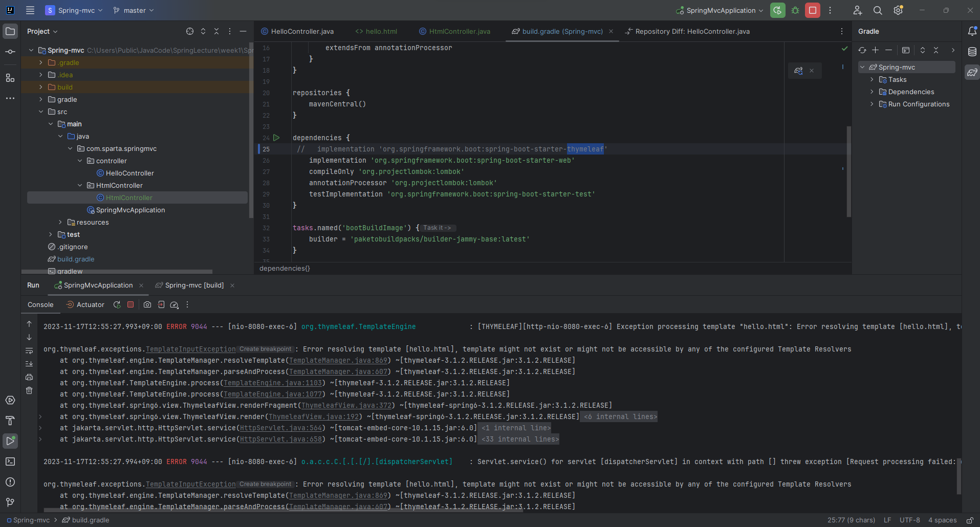Print the console output
Viewport: 980px width, 527px height.
coord(29,377)
